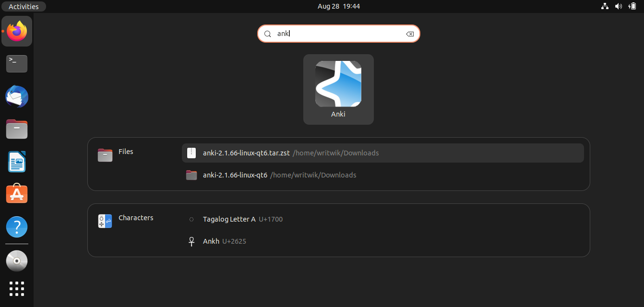Viewport: 644px width, 307px height.
Task: Open Firefox from the dock
Action: click(x=17, y=31)
